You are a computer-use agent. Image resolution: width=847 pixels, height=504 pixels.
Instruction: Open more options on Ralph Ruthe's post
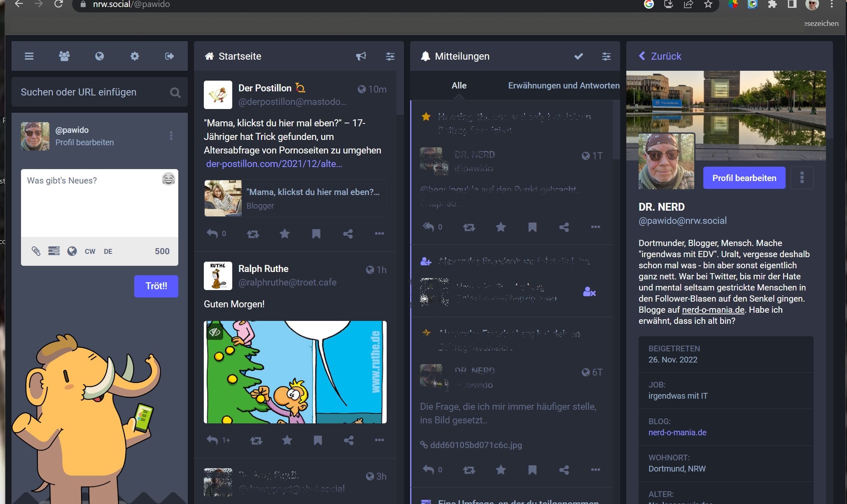[x=379, y=440]
